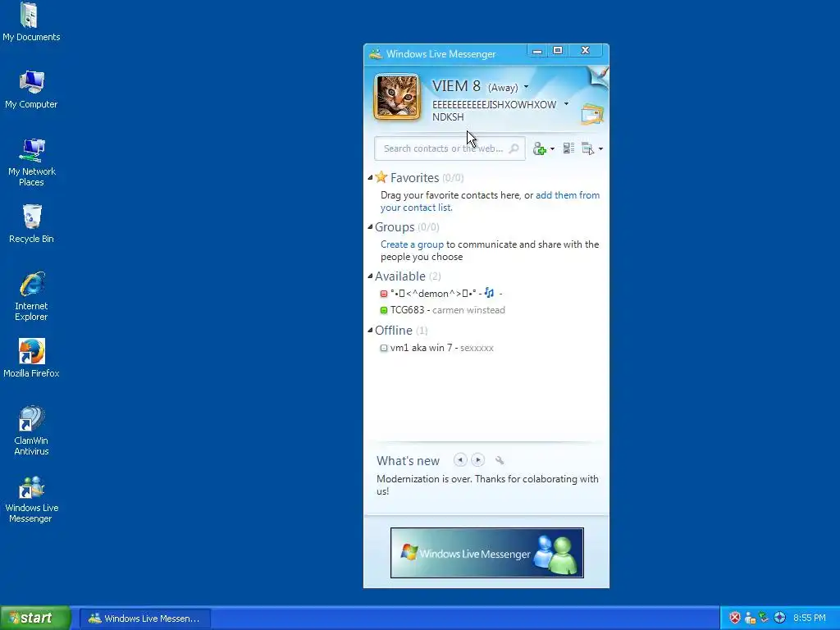840x630 pixels.
Task: Click the round blue tray icon
Action: tap(780, 618)
